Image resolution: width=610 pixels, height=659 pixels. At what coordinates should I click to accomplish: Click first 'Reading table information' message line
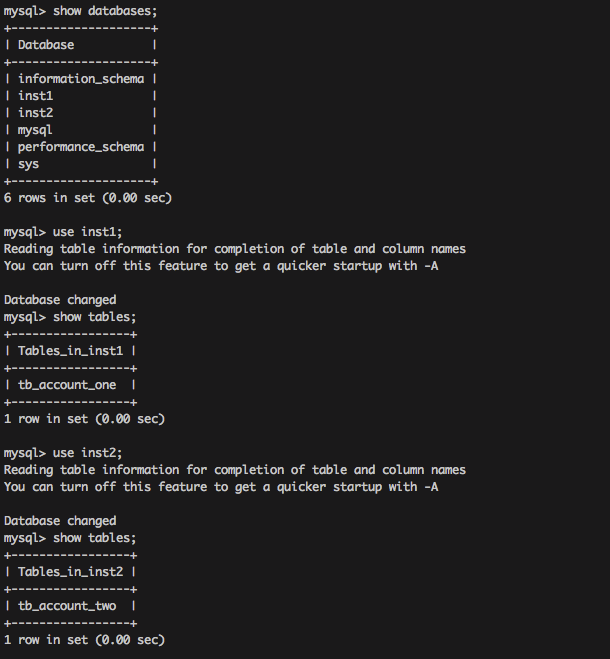pos(235,249)
